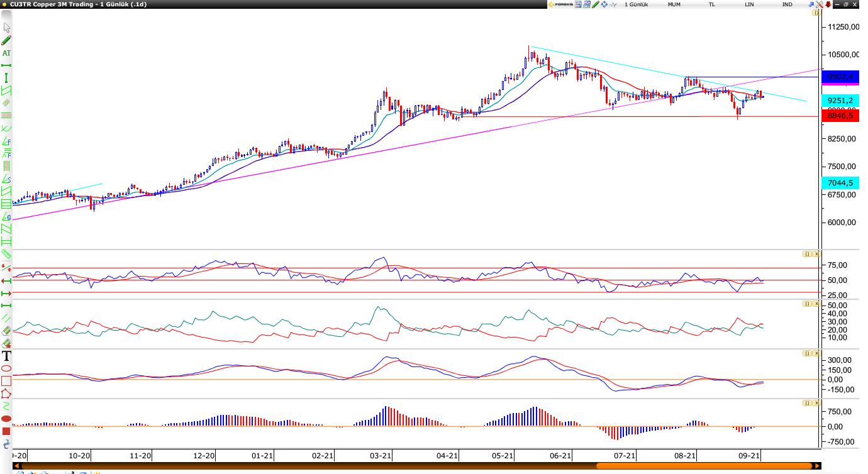
Task: Open main price chart settings button
Action: click(x=816, y=13)
